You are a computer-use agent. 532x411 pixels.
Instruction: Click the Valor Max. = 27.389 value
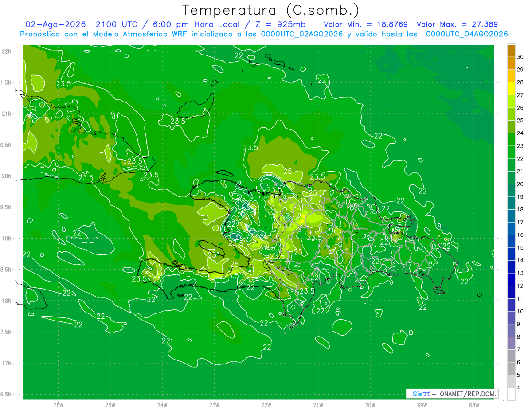pos(458,24)
